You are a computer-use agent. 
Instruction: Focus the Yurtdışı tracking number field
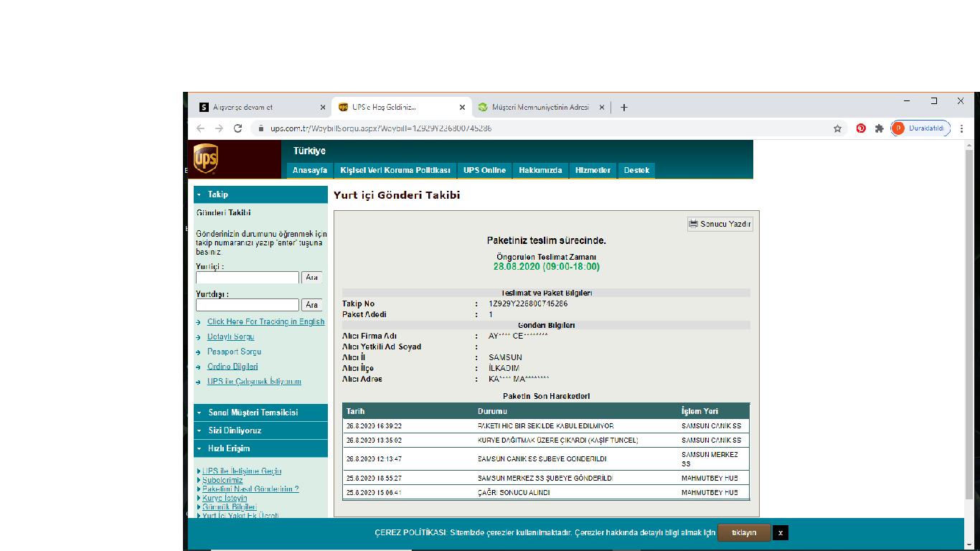tap(248, 305)
